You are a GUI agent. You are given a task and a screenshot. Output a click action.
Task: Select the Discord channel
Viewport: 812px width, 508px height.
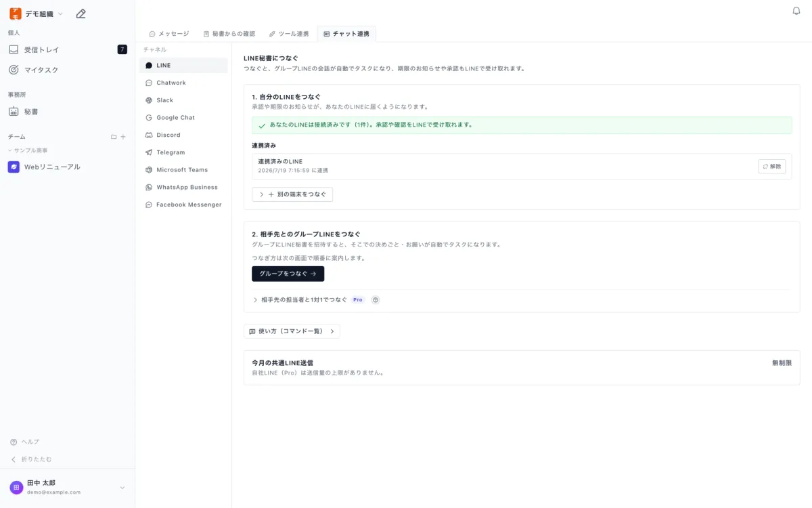pos(183,135)
